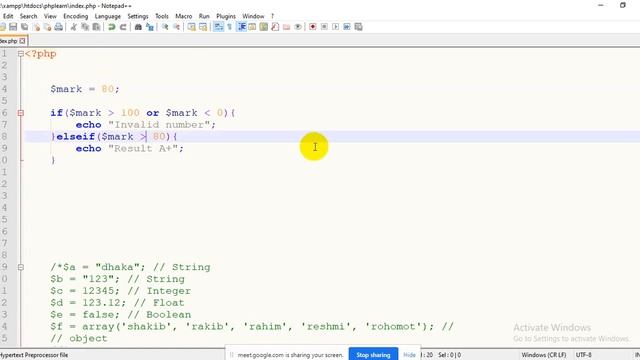The width and height of the screenshot is (640, 360).
Task: Open the View menu
Action: click(x=50, y=16)
